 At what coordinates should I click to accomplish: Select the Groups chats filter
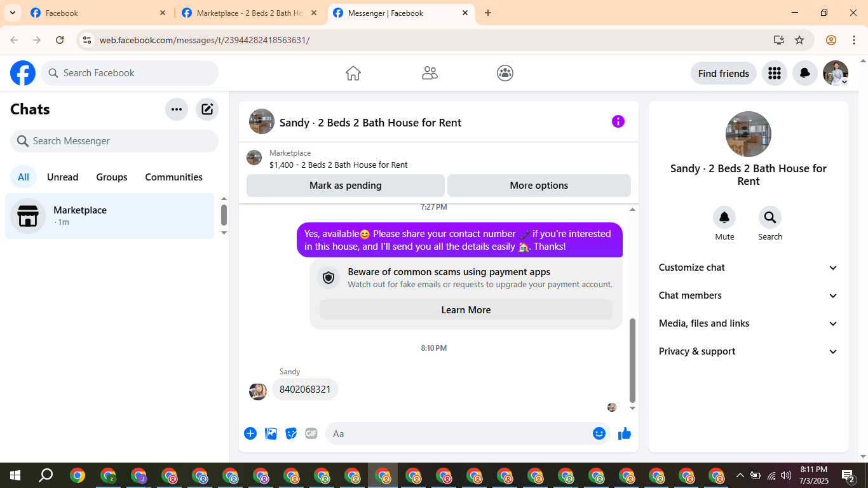[x=112, y=177]
